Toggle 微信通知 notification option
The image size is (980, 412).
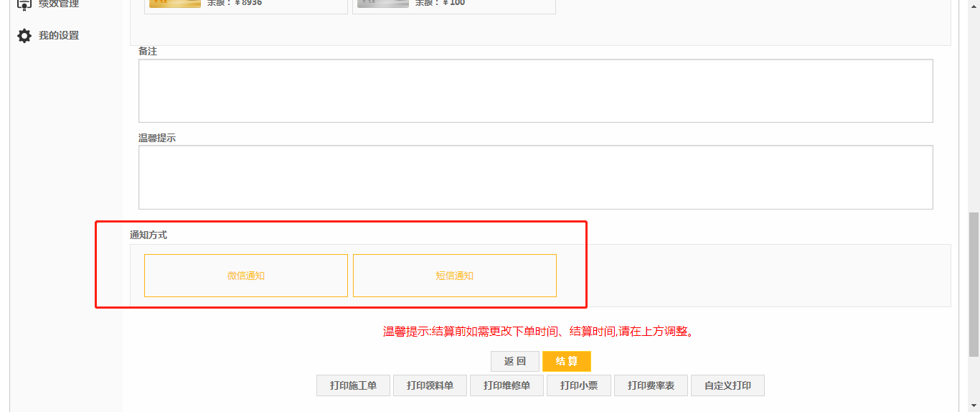[x=246, y=276]
